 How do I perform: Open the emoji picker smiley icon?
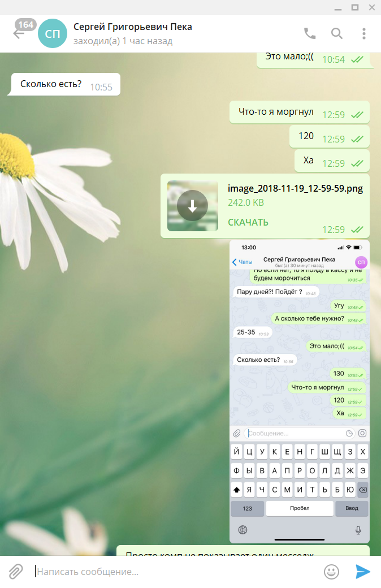pos(331,572)
